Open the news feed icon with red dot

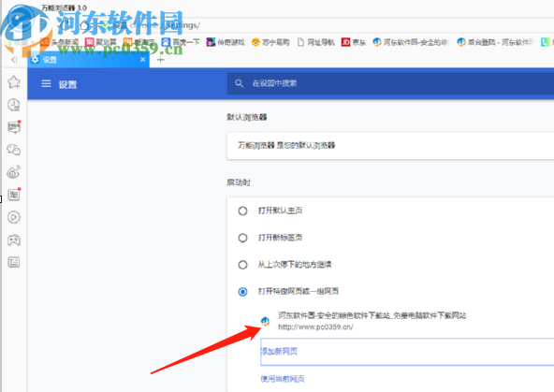[14, 127]
